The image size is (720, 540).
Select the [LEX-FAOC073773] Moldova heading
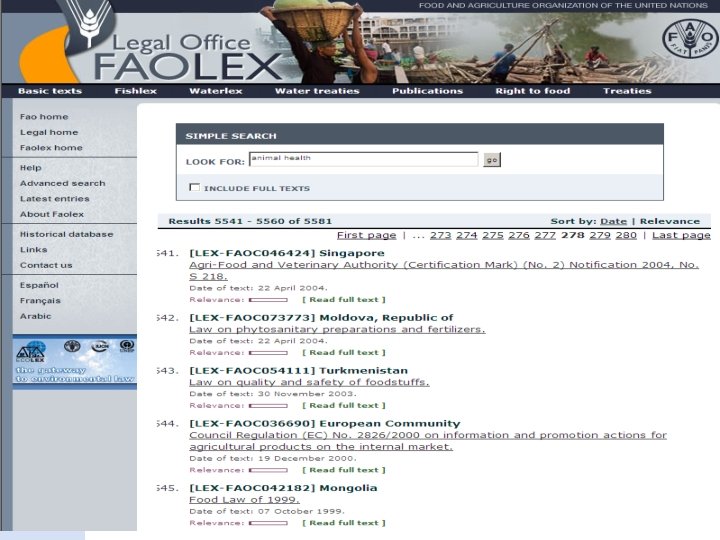pyautogui.click(x=321, y=318)
